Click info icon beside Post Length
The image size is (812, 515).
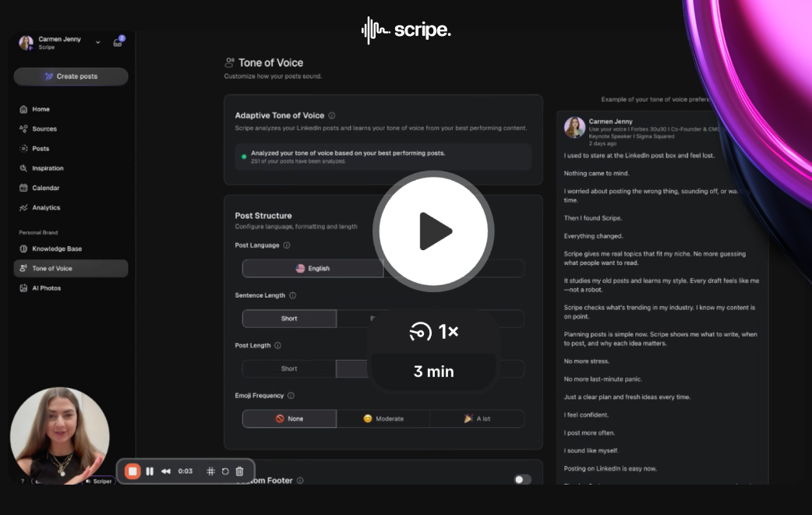tap(277, 345)
